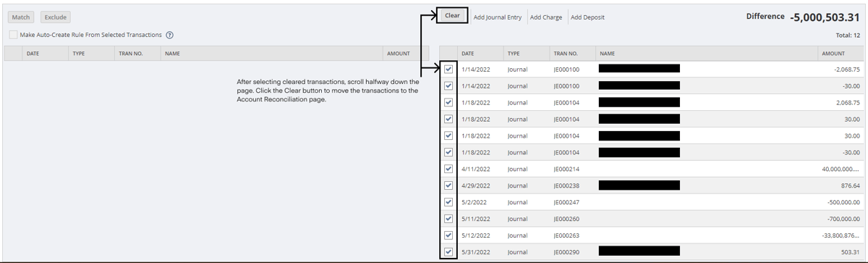Image resolution: width=868 pixels, height=263 pixels.
Task: Uncheck the 2,068.75 JE000104 transaction
Action: (x=448, y=103)
